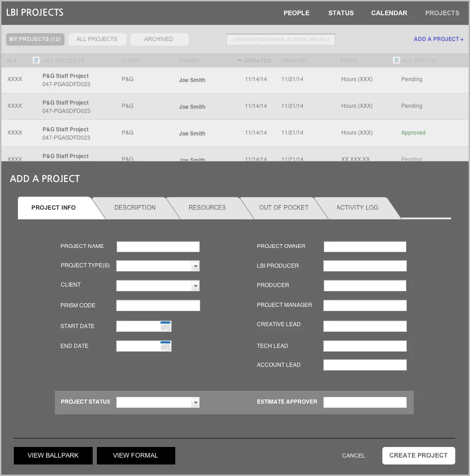Click the Creative Lead input field
This screenshot has height=476, width=470.
[x=365, y=326]
